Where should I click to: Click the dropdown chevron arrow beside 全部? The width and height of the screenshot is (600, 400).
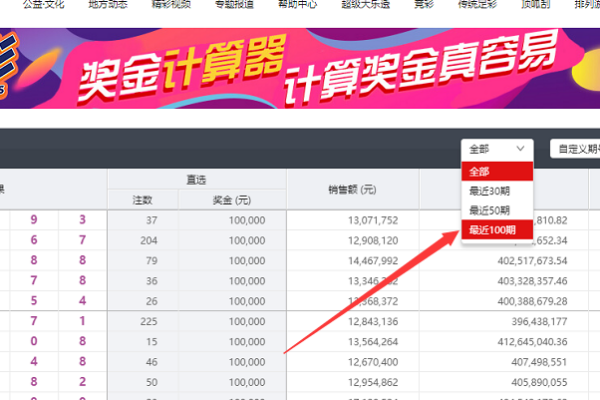(x=520, y=148)
